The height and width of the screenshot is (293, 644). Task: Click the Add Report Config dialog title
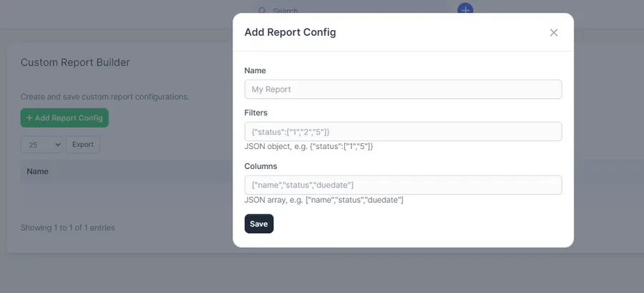coord(290,32)
